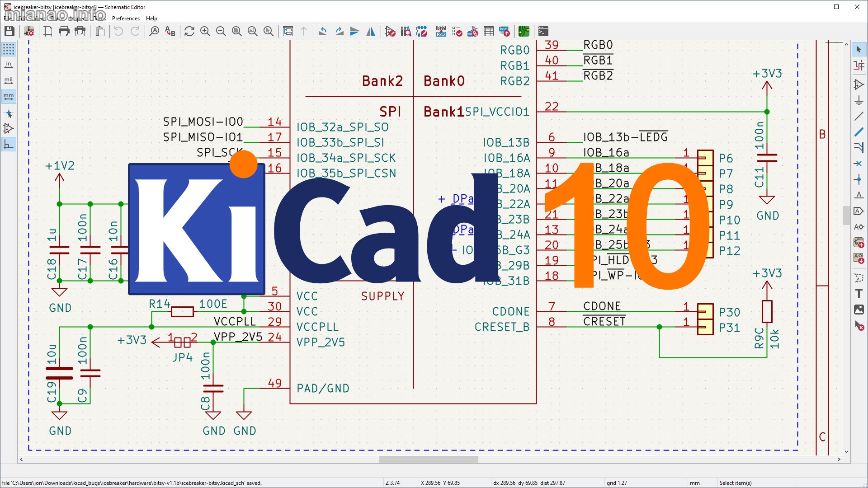Viewport: 868px width, 488px height.
Task: Select the wire drawing tool
Action: click(x=859, y=132)
